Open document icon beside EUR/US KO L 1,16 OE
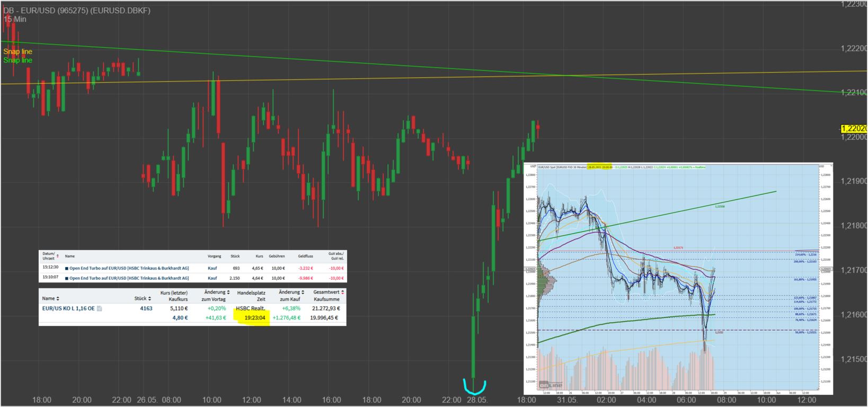The height and width of the screenshot is (407, 868). [x=100, y=308]
